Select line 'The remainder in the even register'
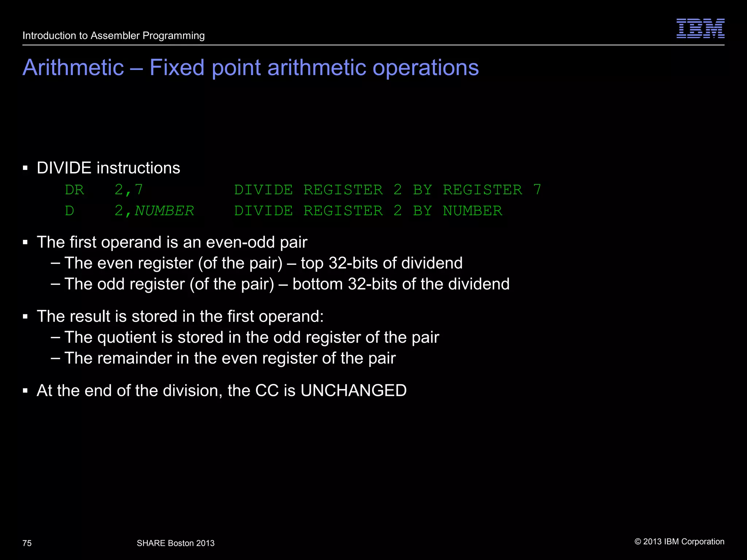This screenshot has width=747, height=560. pyautogui.click(x=230, y=358)
